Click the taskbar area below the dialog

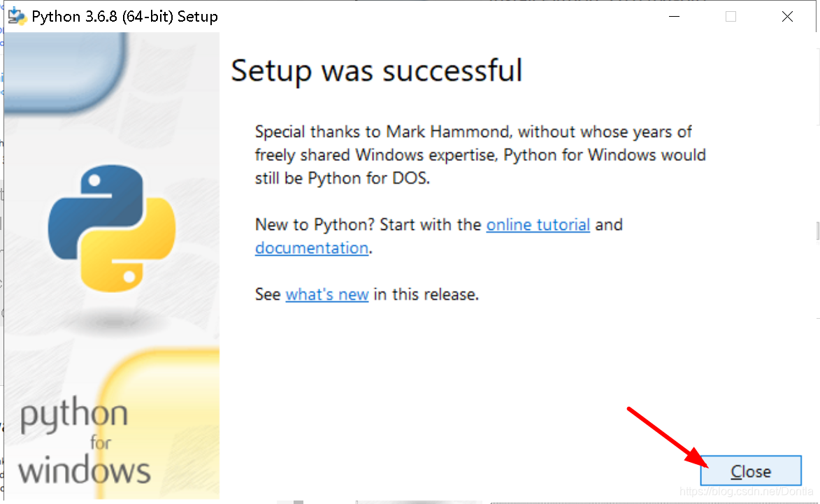point(384,502)
